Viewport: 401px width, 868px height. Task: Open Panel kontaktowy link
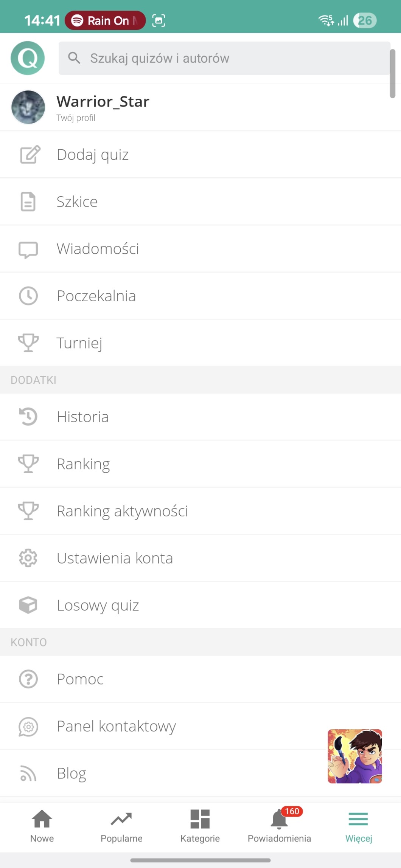coord(116,726)
